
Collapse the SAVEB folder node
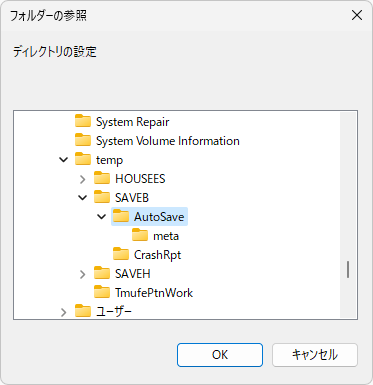pyautogui.click(x=83, y=198)
